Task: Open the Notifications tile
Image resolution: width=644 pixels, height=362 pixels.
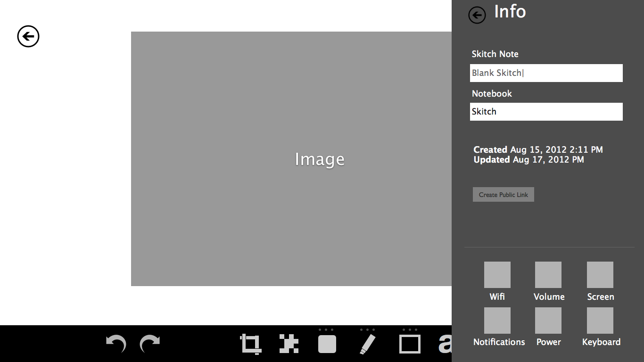Action: (x=497, y=321)
